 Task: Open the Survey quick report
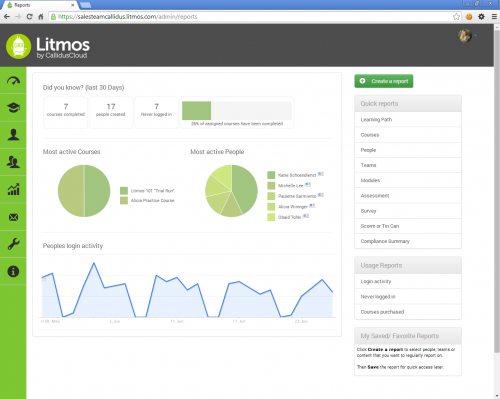click(x=408, y=211)
